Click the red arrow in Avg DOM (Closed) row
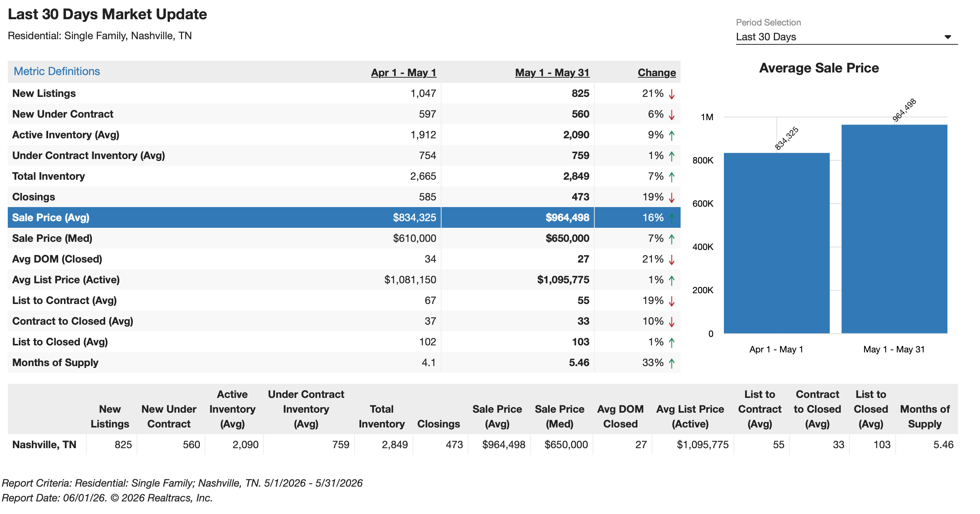980x514 pixels. click(x=671, y=260)
